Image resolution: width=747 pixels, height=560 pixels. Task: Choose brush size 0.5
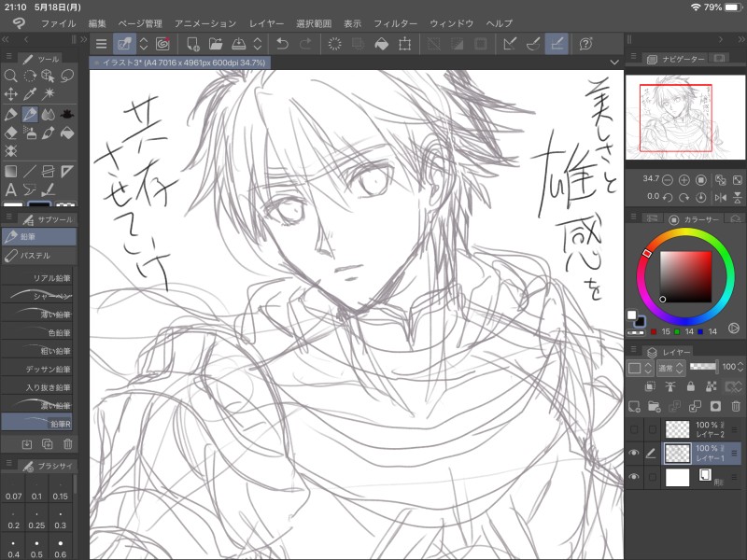point(36,548)
